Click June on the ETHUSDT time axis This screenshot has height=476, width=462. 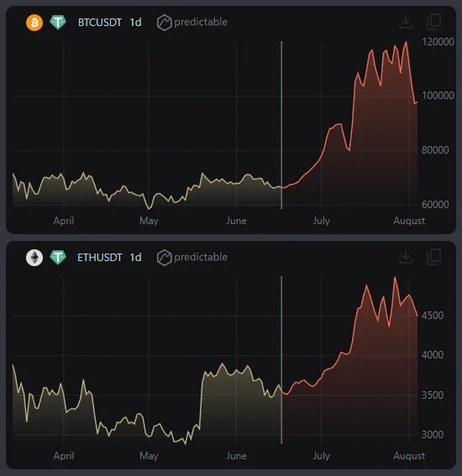(236, 456)
